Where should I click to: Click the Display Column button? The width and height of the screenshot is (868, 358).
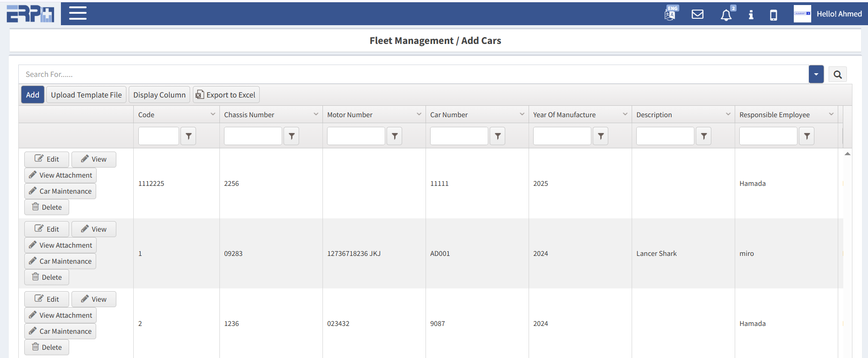(159, 95)
